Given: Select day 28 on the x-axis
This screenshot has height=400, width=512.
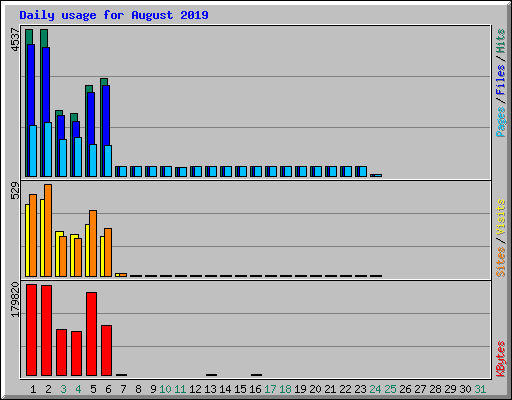Looking at the screenshot, I should click(x=435, y=389).
